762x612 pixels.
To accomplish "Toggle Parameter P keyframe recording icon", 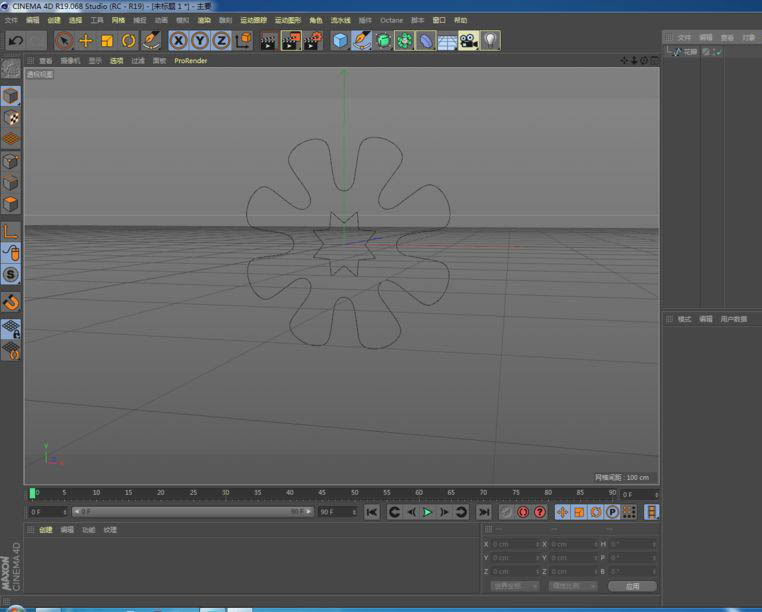I will click(612, 512).
